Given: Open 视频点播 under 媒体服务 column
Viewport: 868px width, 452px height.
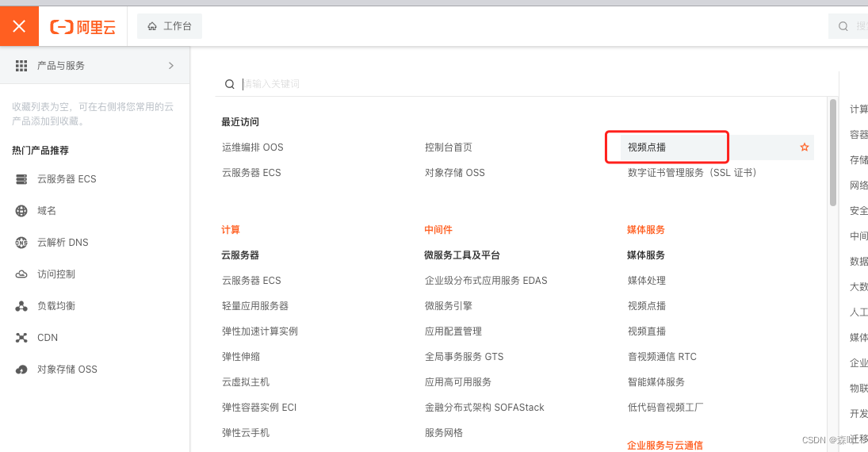Looking at the screenshot, I should (x=647, y=306).
